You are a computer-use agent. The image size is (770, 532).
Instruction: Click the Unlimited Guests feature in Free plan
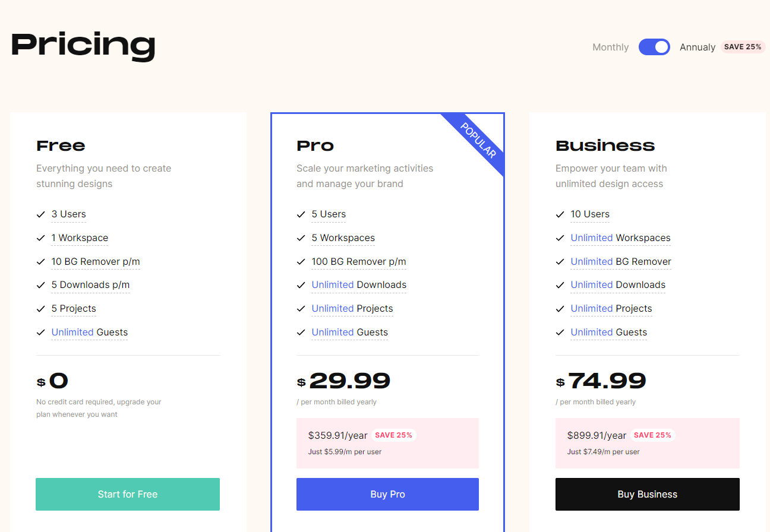(x=89, y=332)
